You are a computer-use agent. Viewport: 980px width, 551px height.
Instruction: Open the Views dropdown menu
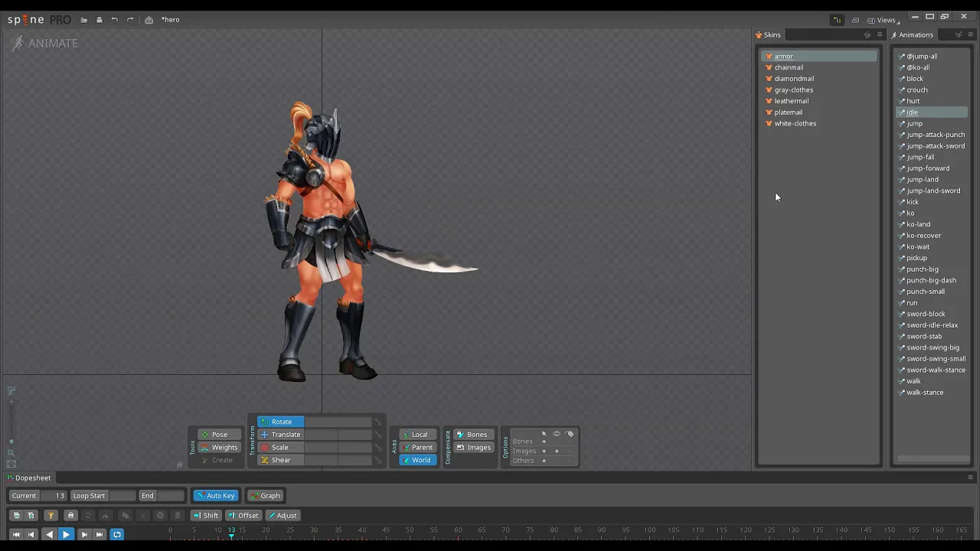884,20
